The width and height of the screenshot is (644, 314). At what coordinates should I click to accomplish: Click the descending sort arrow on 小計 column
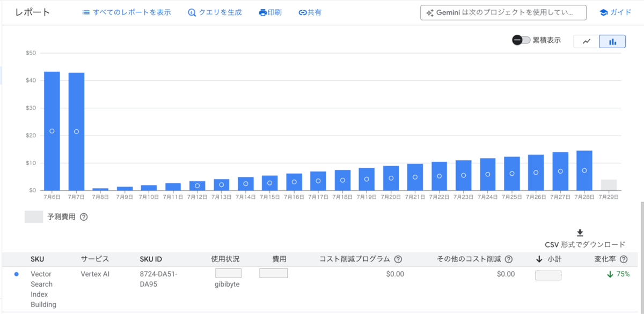coord(538,259)
